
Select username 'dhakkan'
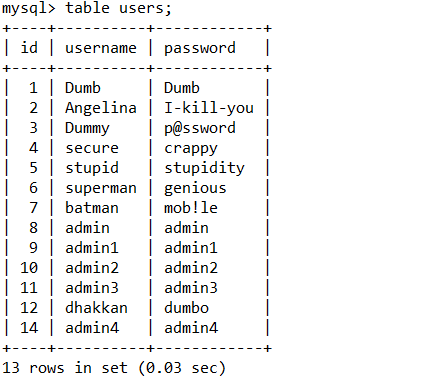pyautogui.click(x=96, y=308)
